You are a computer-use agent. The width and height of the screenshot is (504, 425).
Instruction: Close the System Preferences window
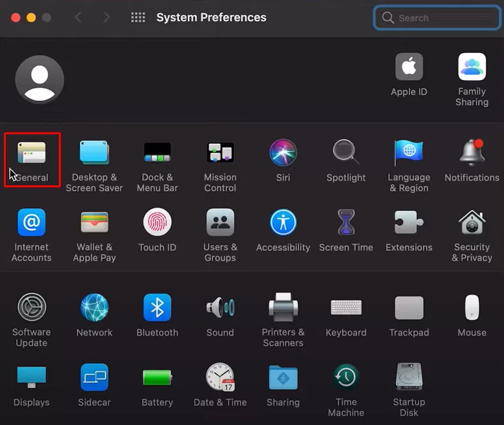(16, 17)
